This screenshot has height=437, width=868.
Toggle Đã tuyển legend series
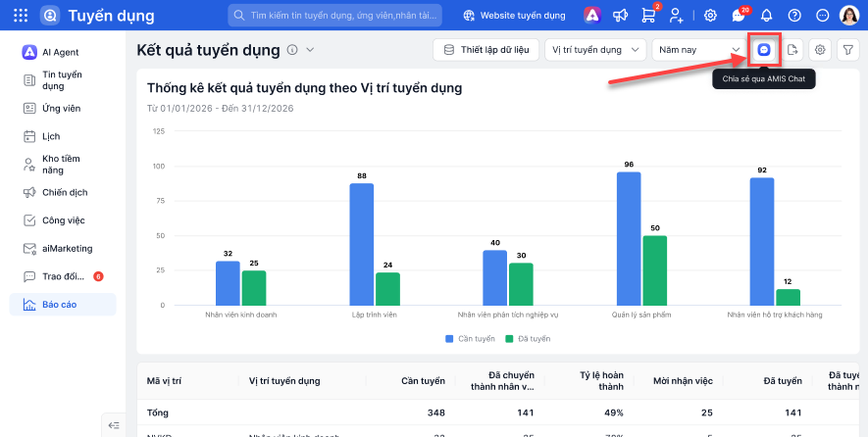coord(528,339)
